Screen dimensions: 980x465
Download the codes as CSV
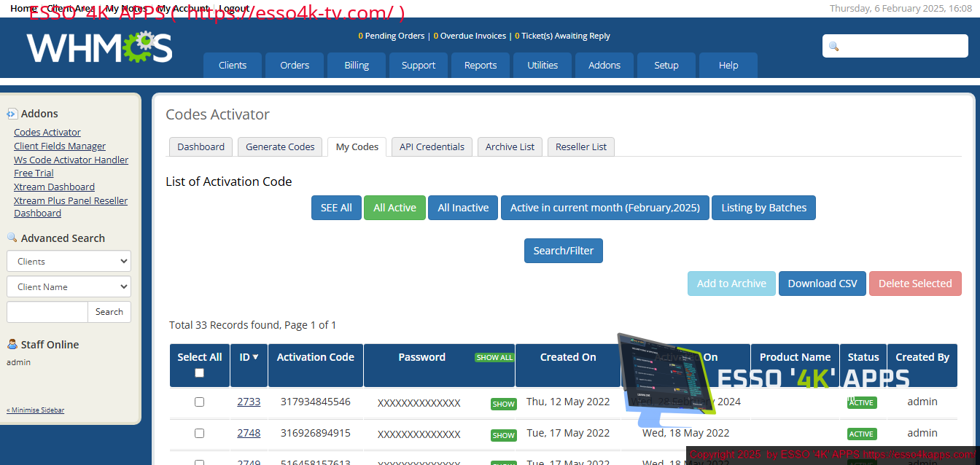[822, 284]
